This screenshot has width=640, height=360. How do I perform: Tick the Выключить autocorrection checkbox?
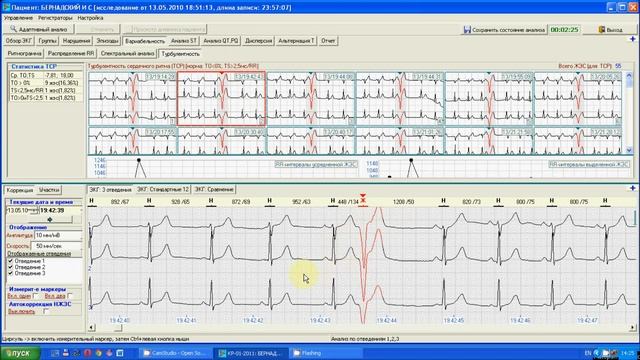[46, 311]
